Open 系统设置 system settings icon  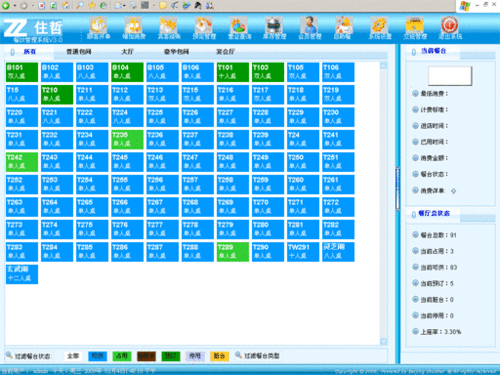pos(379,28)
